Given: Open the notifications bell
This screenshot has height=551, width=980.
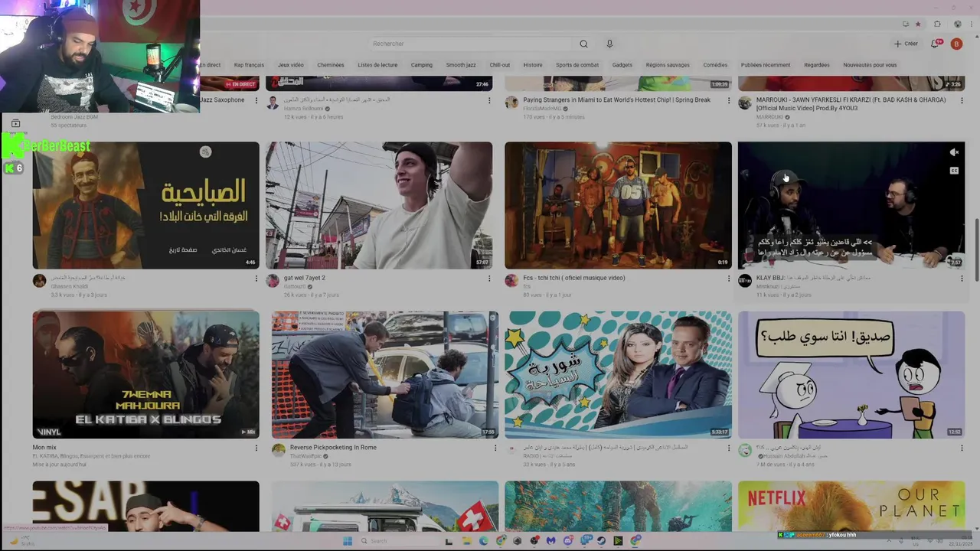Looking at the screenshot, I should point(935,44).
